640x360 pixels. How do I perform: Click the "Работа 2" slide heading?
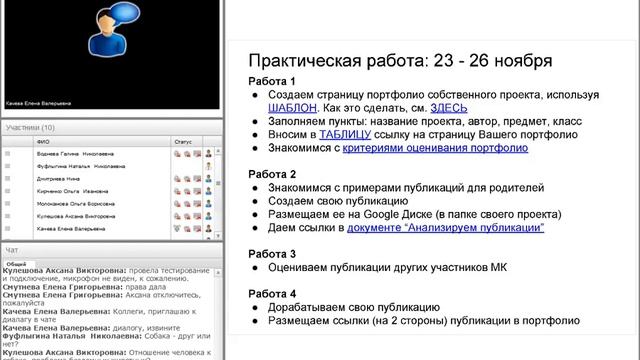[272, 174]
